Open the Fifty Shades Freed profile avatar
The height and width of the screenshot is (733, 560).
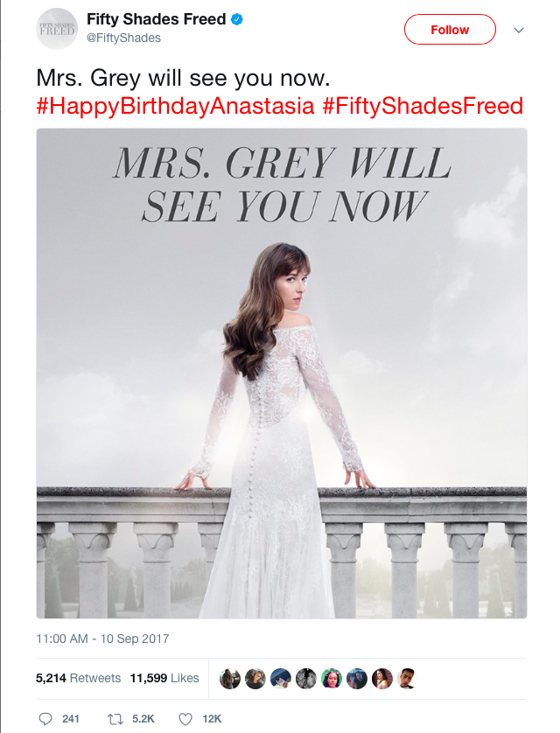(57, 28)
